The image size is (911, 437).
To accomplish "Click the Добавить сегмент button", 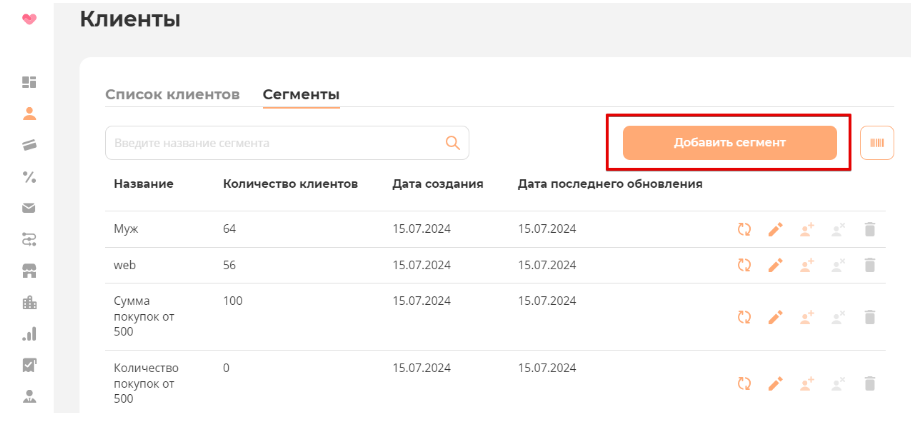I will click(729, 142).
